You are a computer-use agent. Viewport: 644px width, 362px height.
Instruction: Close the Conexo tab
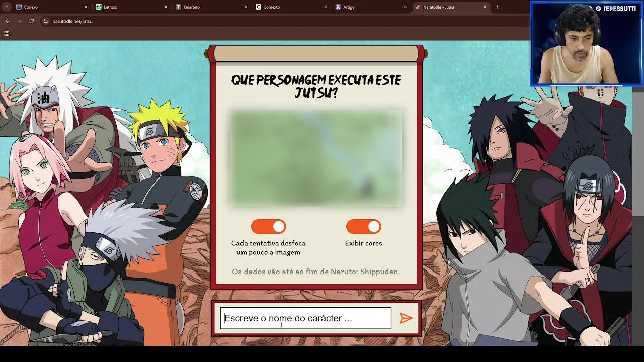point(86,7)
